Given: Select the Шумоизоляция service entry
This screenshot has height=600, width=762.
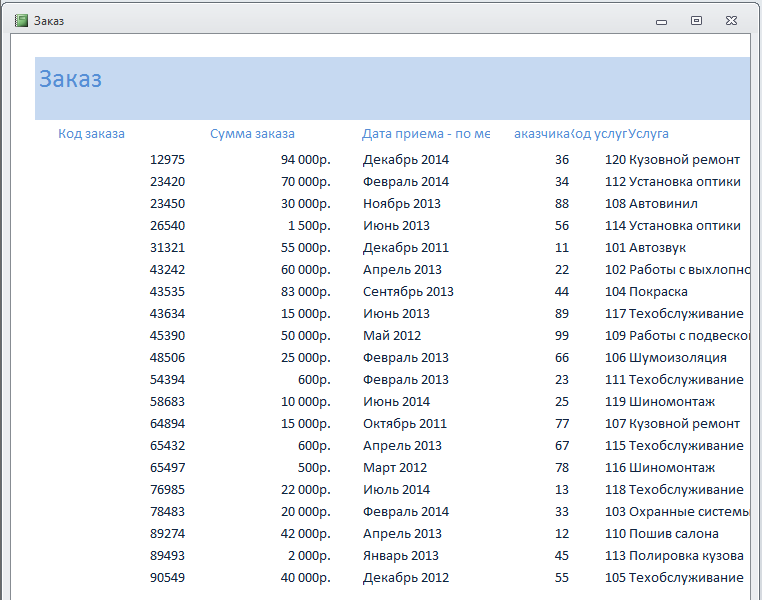Looking at the screenshot, I should coord(678,358).
